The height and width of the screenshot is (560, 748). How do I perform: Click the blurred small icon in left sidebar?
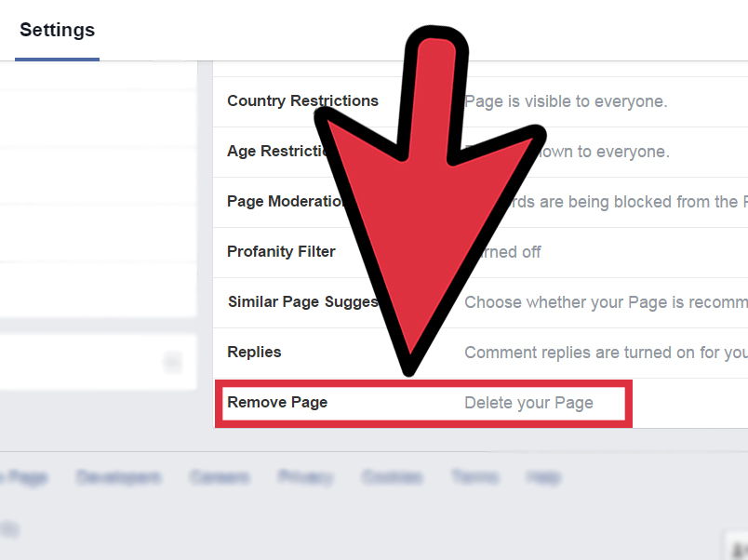point(172,362)
